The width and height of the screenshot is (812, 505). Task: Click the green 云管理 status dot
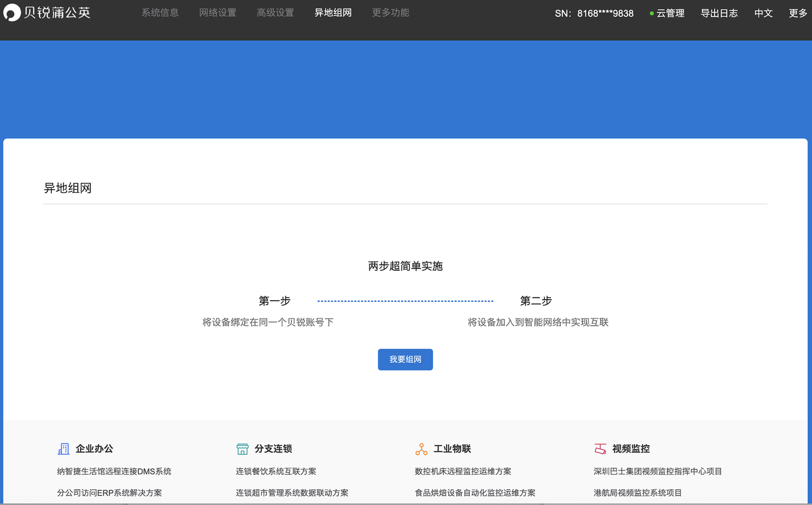[x=652, y=13]
